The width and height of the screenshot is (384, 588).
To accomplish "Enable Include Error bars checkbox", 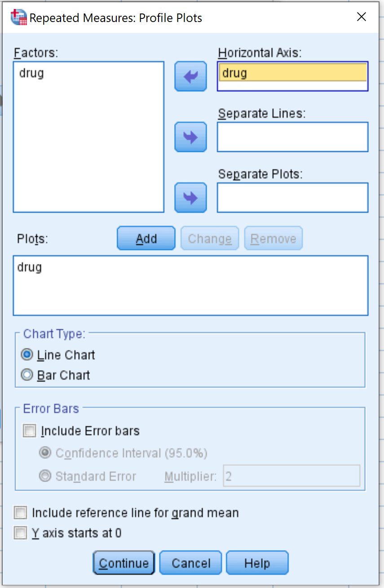I will [x=30, y=431].
